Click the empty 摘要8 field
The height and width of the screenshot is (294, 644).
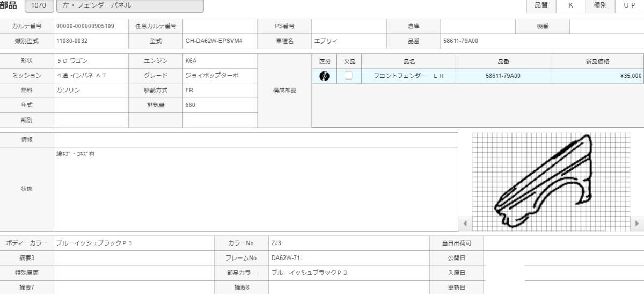pyautogui.click(x=349, y=287)
